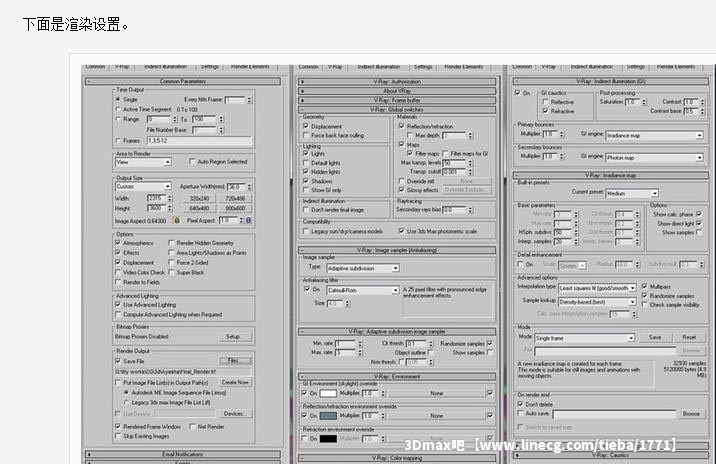716x464 pixels.
Task: Collapse the V-Ray:: Environment rollout
Action: click(397, 376)
